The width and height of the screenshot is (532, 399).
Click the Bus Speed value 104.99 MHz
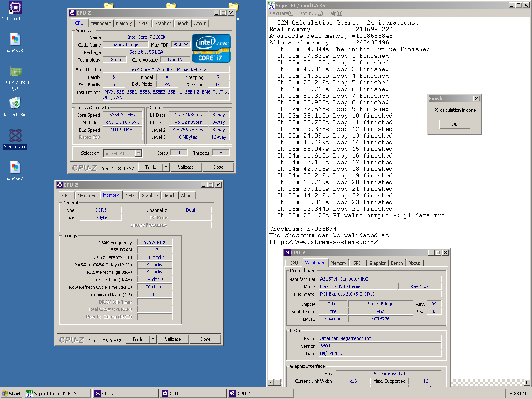pyautogui.click(x=123, y=130)
